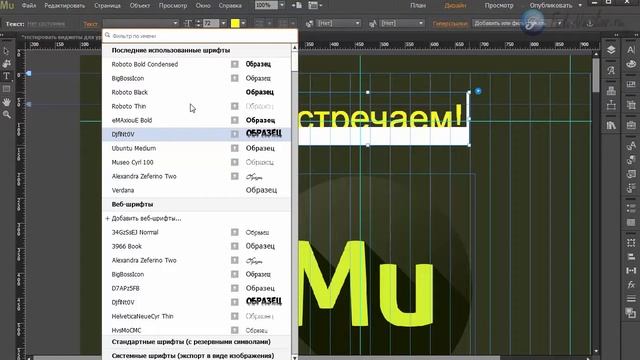Select the Rectangle tool
640x360 pixels.
coord(7,89)
